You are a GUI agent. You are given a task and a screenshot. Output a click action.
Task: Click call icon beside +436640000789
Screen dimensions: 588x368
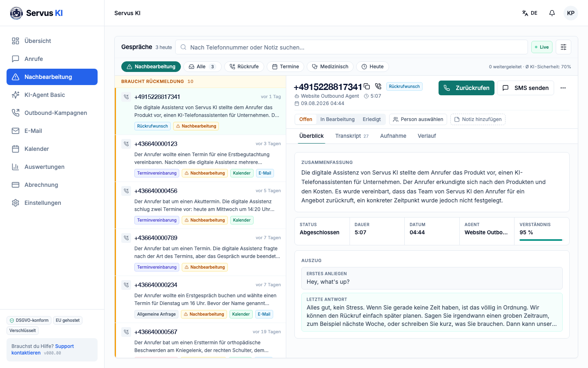coord(126,238)
